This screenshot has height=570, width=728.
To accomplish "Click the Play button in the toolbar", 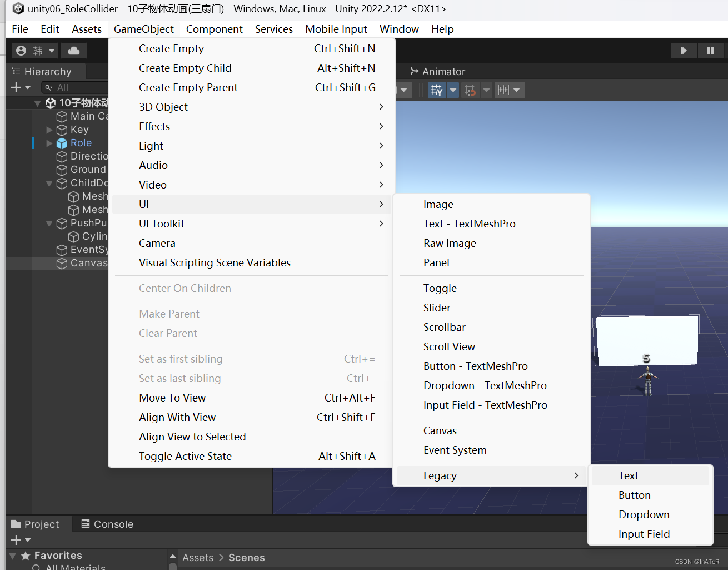I will point(684,51).
